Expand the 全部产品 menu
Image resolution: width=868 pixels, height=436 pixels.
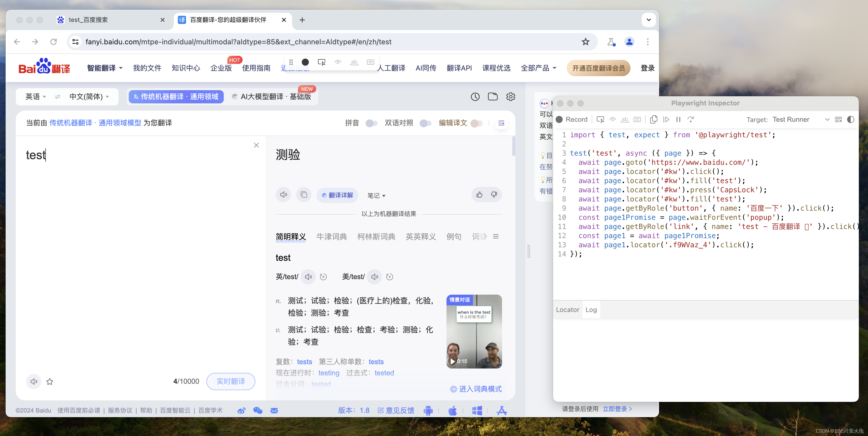(538, 68)
